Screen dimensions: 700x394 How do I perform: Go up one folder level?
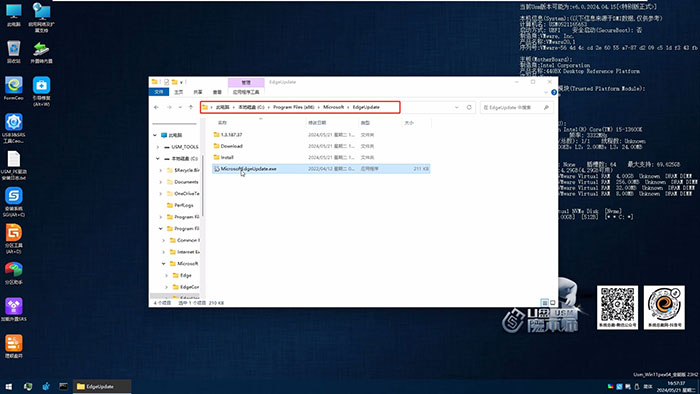(x=191, y=107)
